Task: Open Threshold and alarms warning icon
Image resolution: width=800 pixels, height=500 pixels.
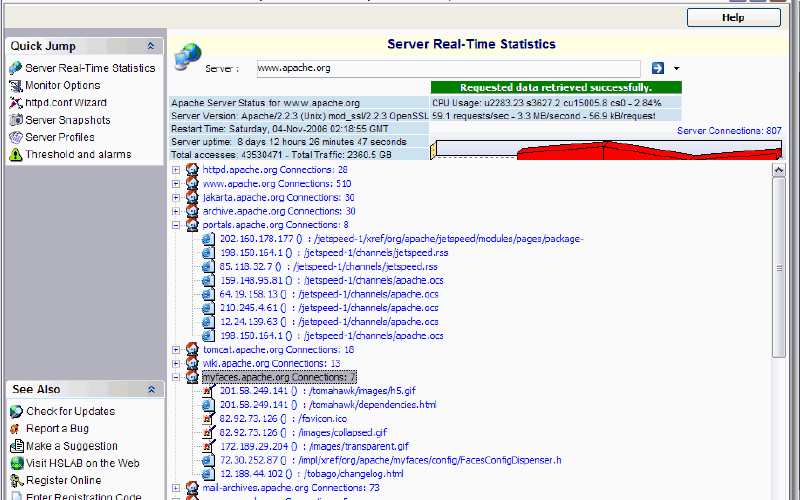Action: click(16, 155)
